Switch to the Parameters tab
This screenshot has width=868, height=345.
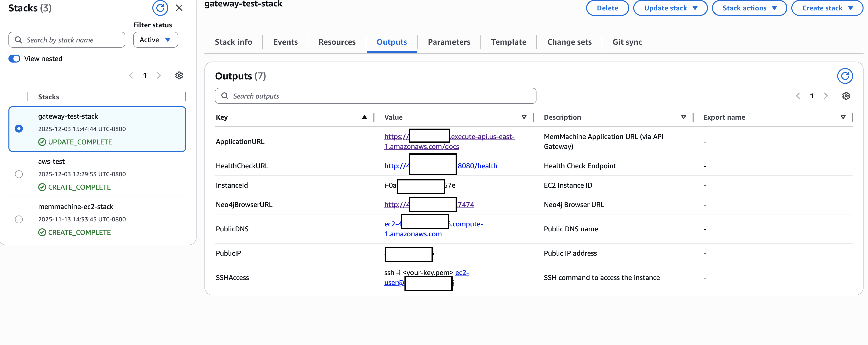449,42
